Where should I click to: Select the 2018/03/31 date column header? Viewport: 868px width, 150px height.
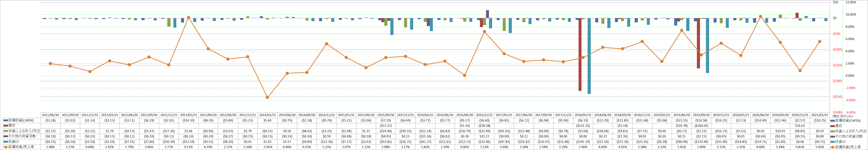click(583, 115)
